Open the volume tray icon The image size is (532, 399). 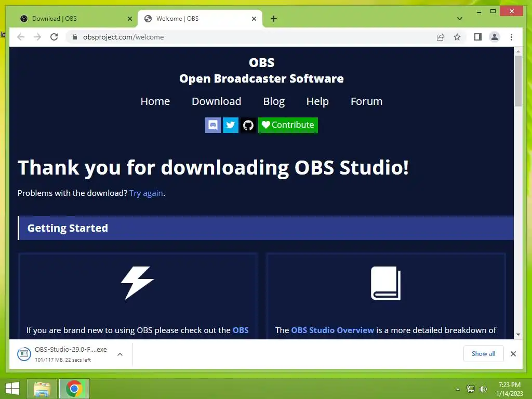click(x=483, y=389)
